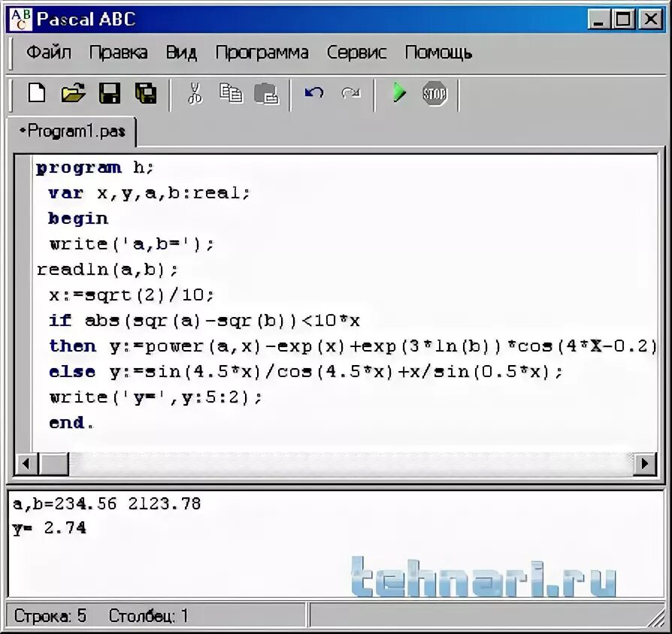Viewport: 672px width, 634px height.
Task: Click the write('a,b=') line
Action: tap(131, 244)
